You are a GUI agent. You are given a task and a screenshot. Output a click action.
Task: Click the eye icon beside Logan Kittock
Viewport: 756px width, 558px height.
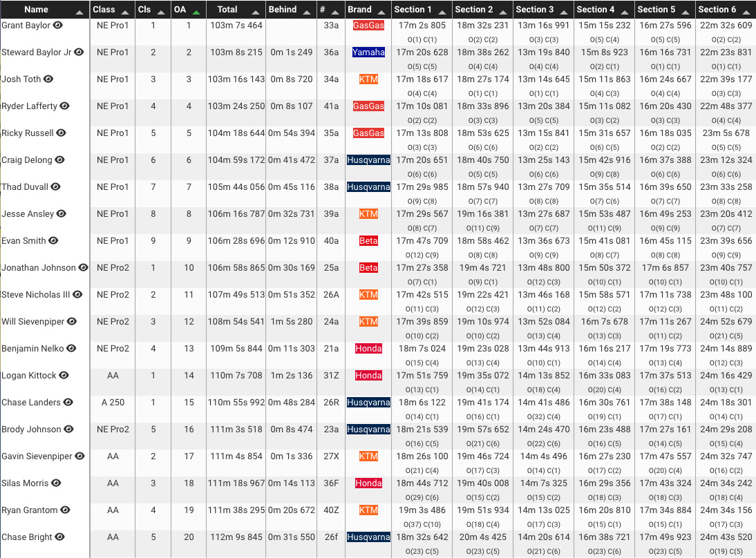(64, 376)
